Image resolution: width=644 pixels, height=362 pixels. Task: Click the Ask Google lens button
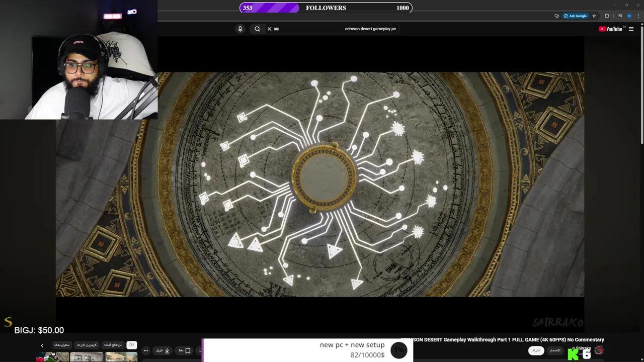(x=575, y=16)
